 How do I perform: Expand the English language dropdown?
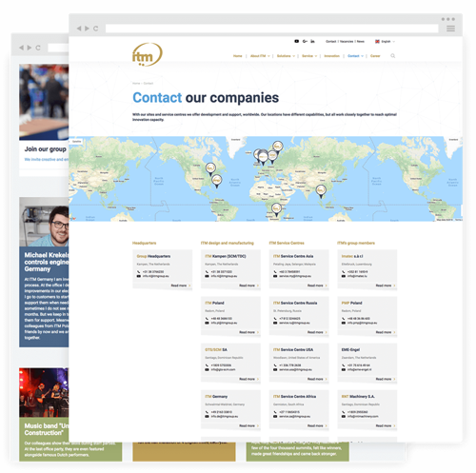coord(386,42)
